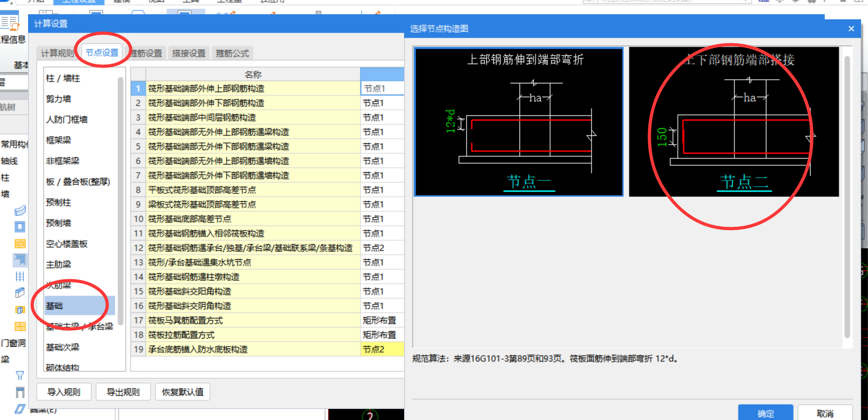868x420 pixels.
Task: Select row 筏形基础斜交阳角构造
Action: tap(253, 291)
